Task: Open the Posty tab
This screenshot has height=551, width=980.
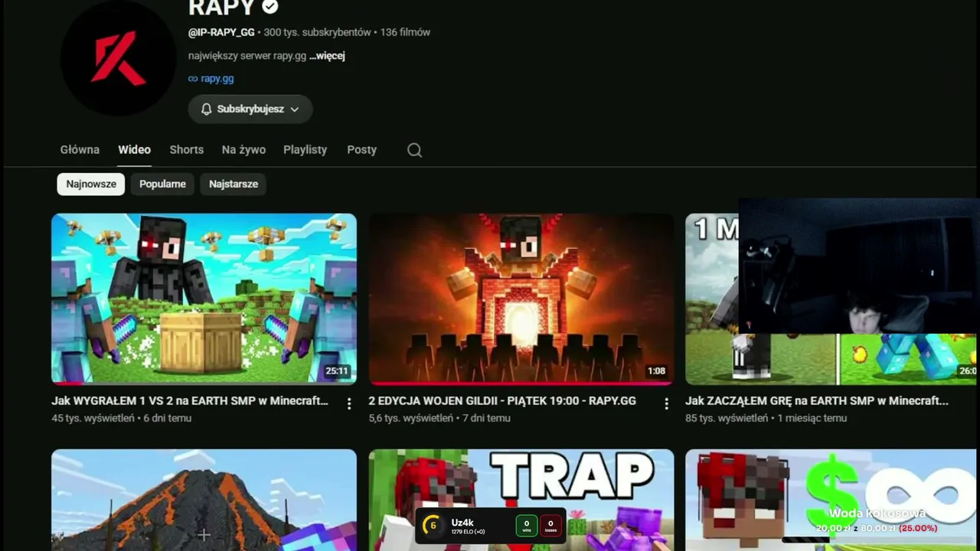Action: (361, 150)
